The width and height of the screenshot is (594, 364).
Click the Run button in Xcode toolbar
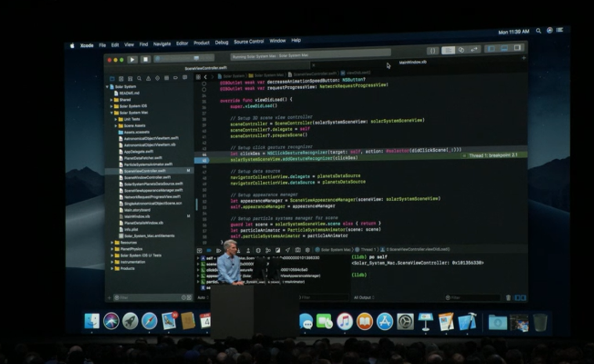[132, 59]
